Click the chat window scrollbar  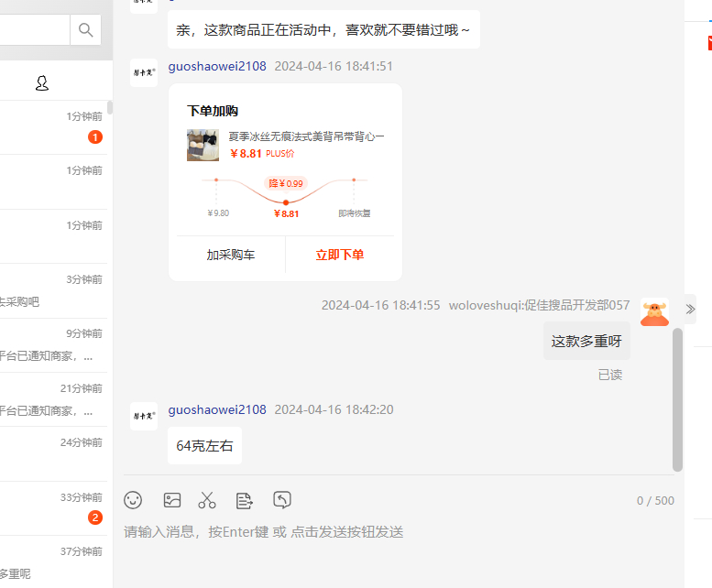point(678,398)
